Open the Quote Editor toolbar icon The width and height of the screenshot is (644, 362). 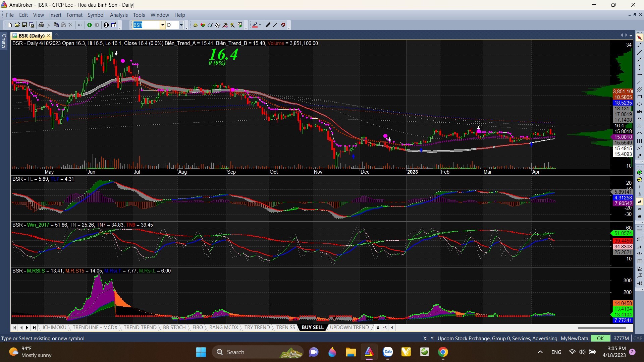coord(114,25)
